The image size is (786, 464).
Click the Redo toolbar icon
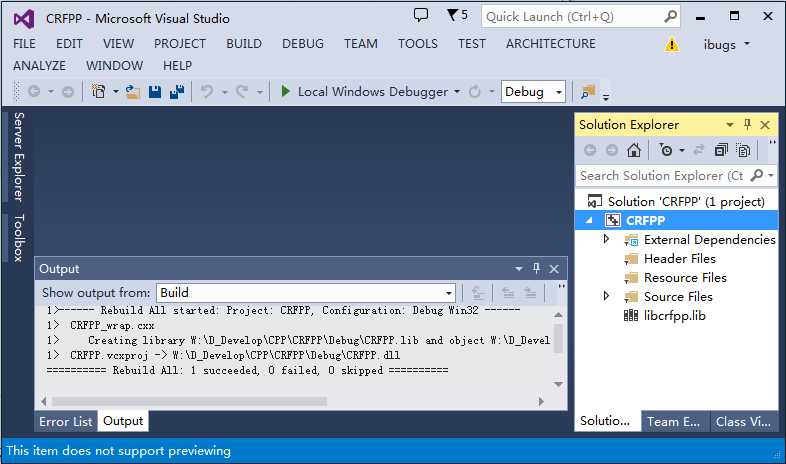tap(242, 92)
